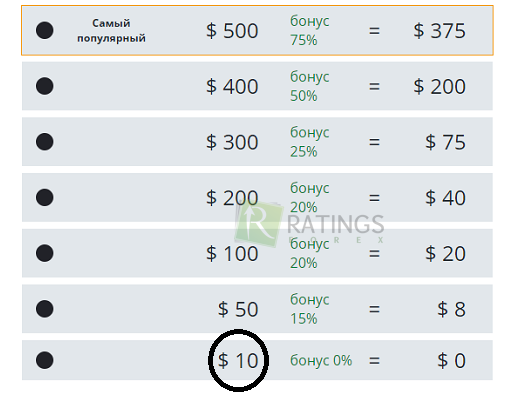Click the 'бонус 15%' text
531x395 pixels.
click(x=310, y=309)
